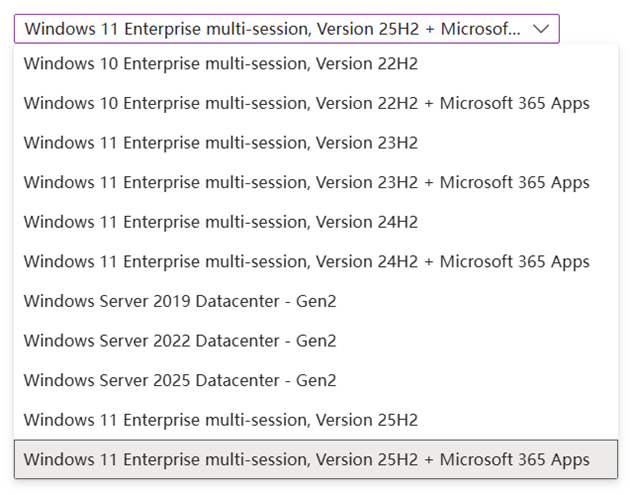630x495 pixels.
Task: Choose Windows Server 2022 Datacenter - Gen2
Action: click(180, 341)
